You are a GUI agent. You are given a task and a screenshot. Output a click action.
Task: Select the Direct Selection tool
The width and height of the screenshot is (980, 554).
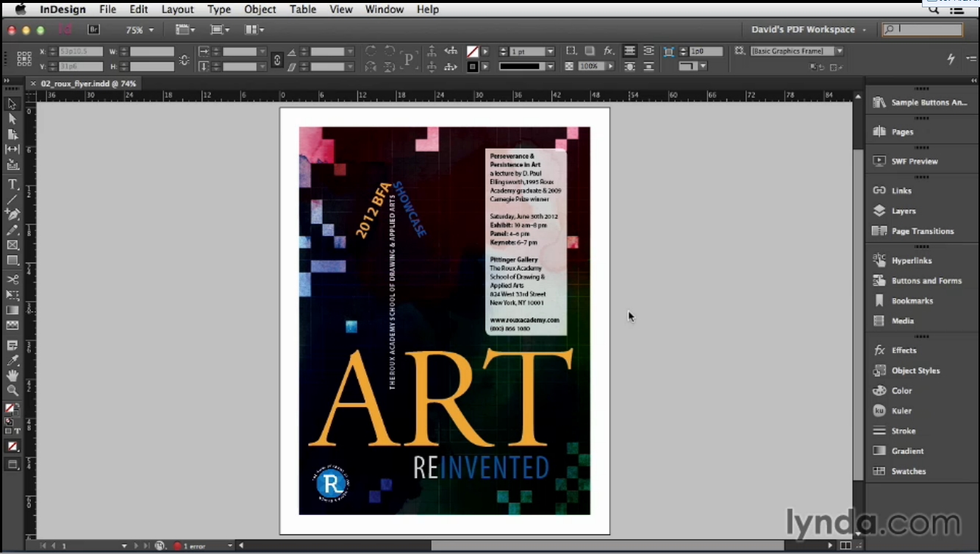[x=12, y=119]
